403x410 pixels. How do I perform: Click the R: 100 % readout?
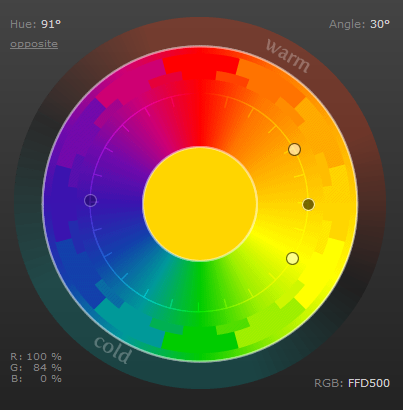point(36,356)
